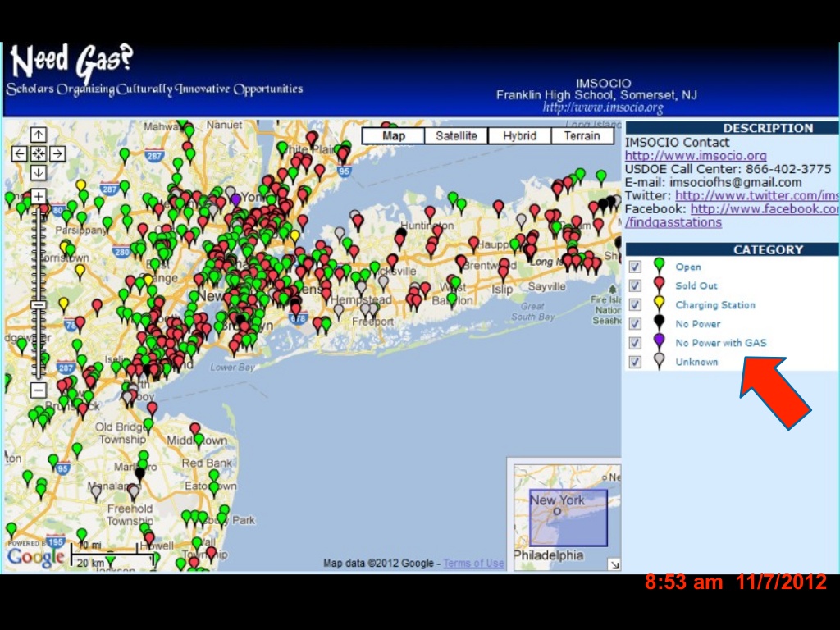Switch to Satellite view
Image resolution: width=840 pixels, height=630 pixels.
coord(456,136)
